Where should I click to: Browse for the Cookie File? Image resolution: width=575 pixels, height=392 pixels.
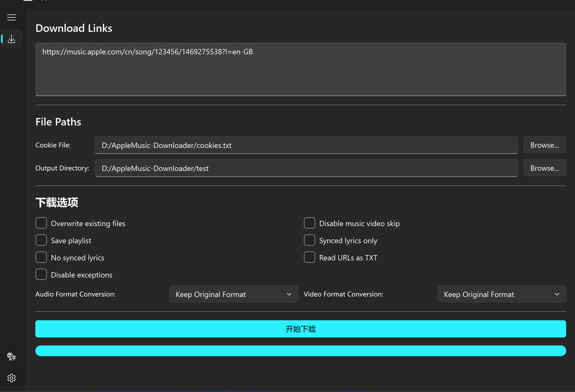[x=544, y=145]
